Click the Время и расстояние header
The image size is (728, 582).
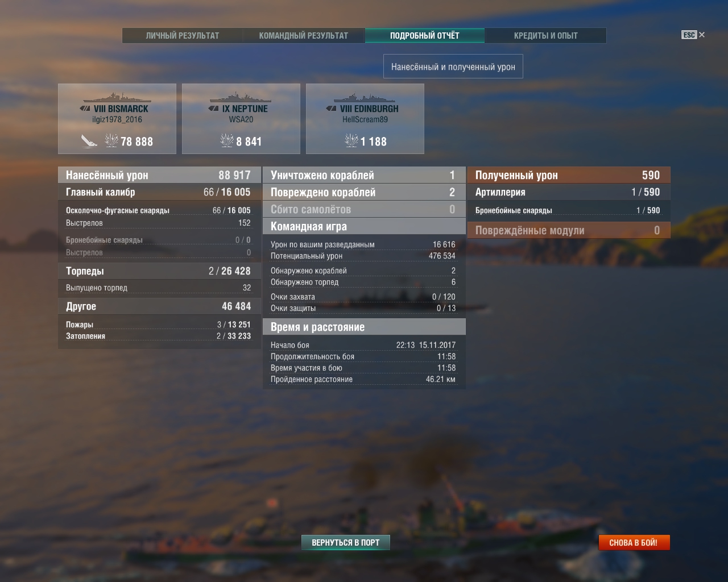[x=364, y=327]
